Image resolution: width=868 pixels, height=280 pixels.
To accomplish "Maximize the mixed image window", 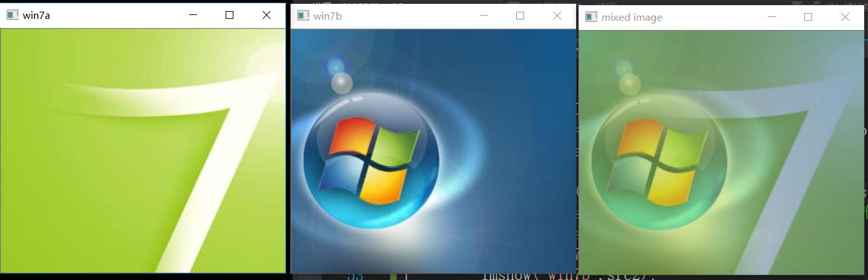I will pos(808,17).
